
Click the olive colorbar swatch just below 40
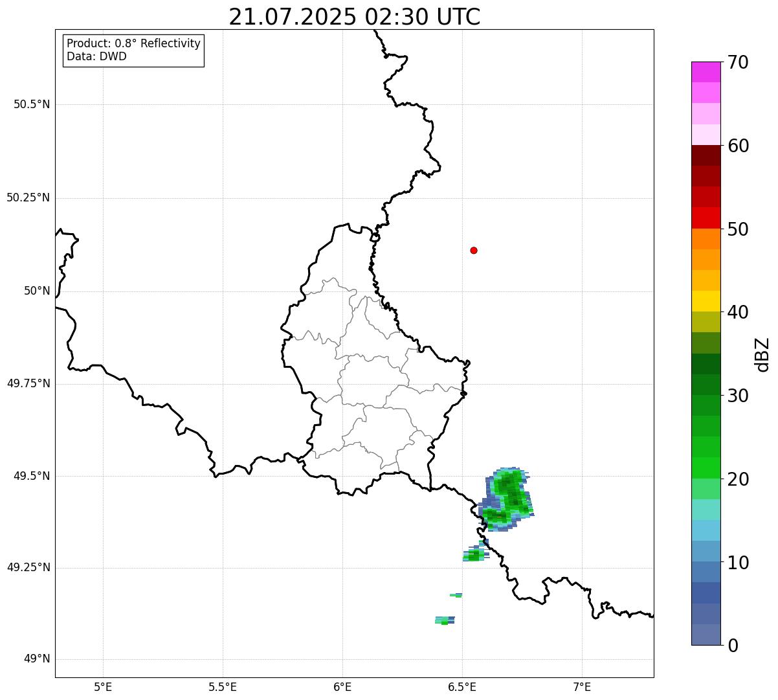706,322
